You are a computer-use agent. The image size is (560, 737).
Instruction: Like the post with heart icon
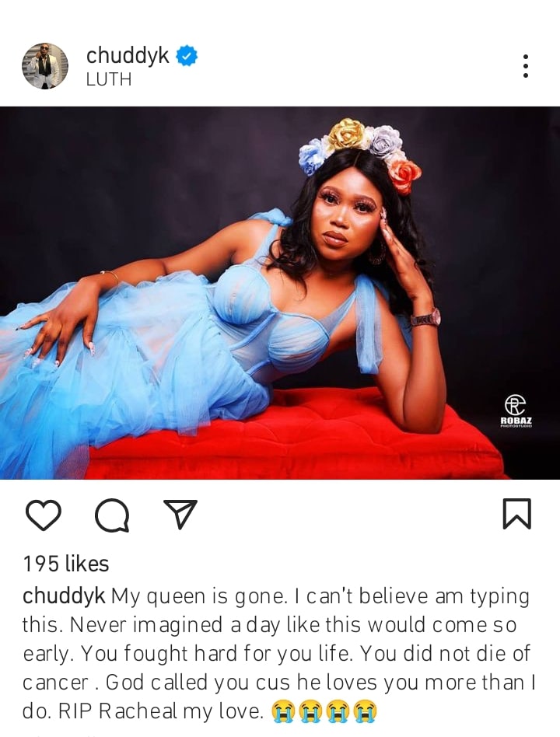pos(43,515)
